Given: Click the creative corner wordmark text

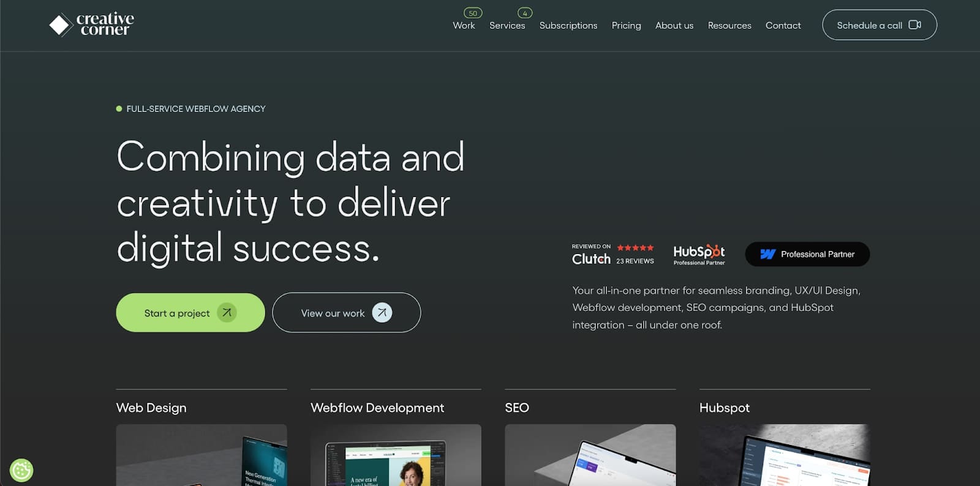Looking at the screenshot, I should [x=105, y=24].
